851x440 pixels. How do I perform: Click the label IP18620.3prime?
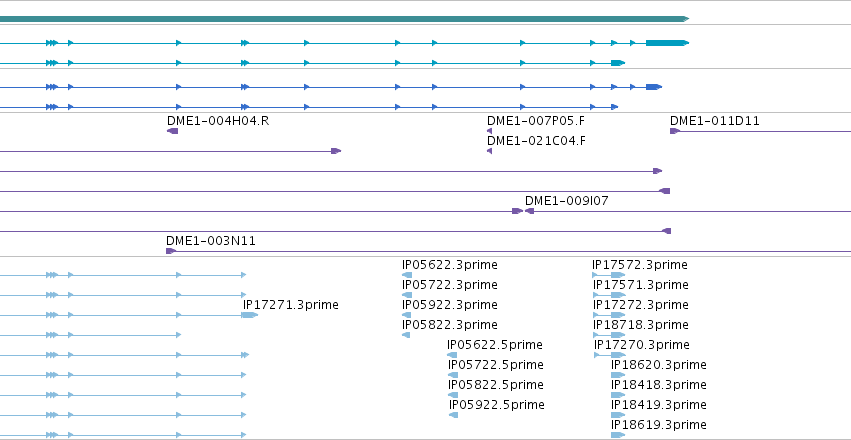(x=659, y=365)
